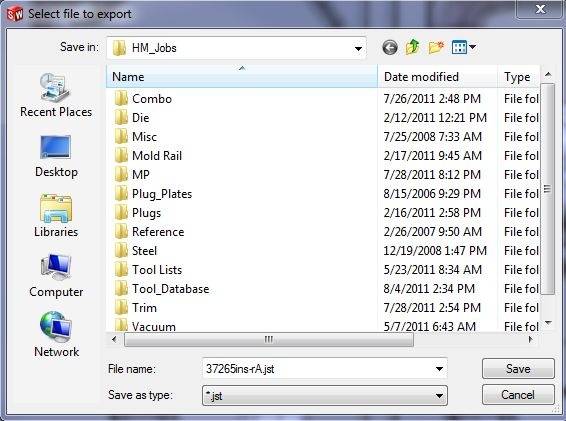The image size is (566, 421).
Task: Click date 8/4/2011 2:34 PM cell
Action: [x=429, y=289]
